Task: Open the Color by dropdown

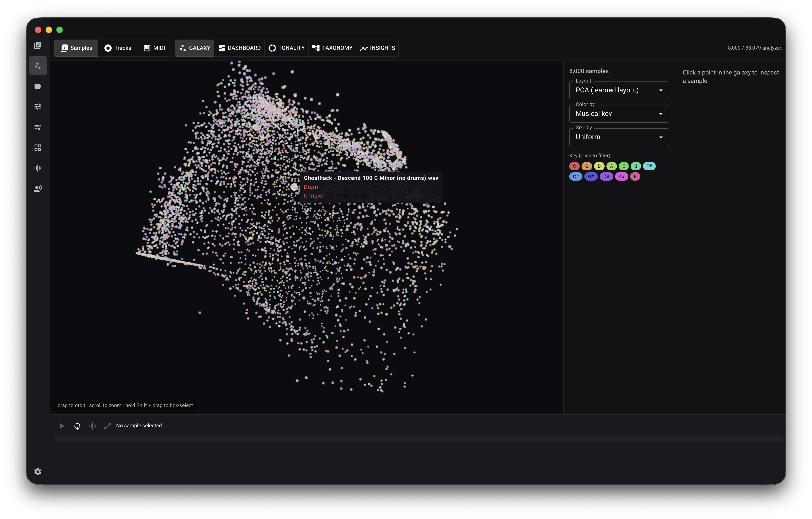Action: click(619, 114)
